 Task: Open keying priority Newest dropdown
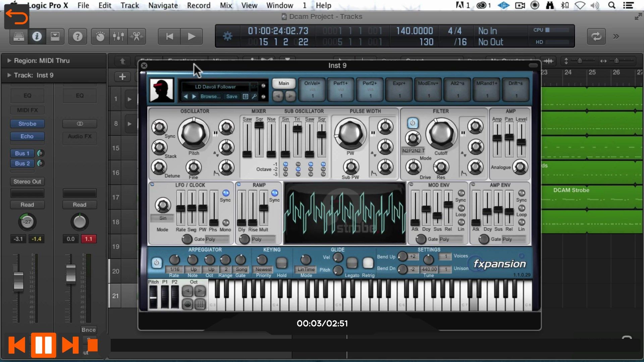pyautogui.click(x=264, y=269)
